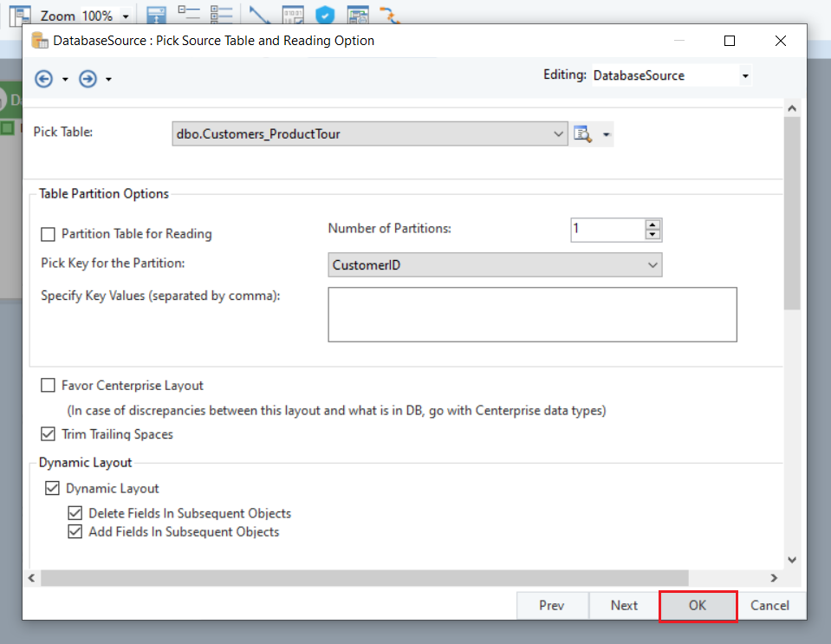831x644 pixels.
Task: Click the expand all toolbar icon
Action: 222,15
